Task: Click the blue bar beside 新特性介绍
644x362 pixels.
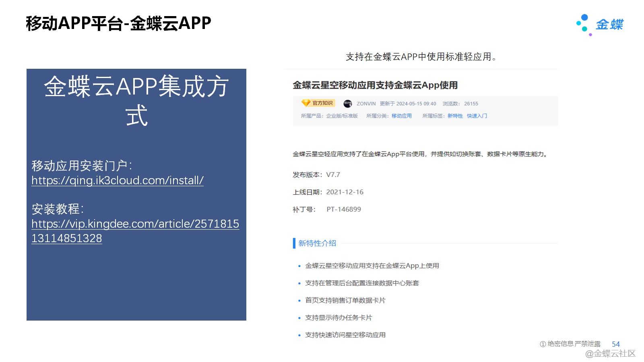Action: [294, 243]
